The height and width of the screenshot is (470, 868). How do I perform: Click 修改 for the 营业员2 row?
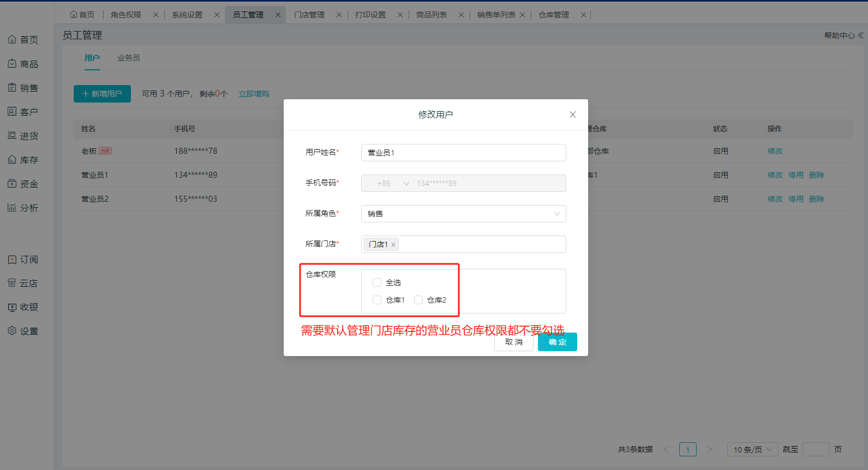775,199
